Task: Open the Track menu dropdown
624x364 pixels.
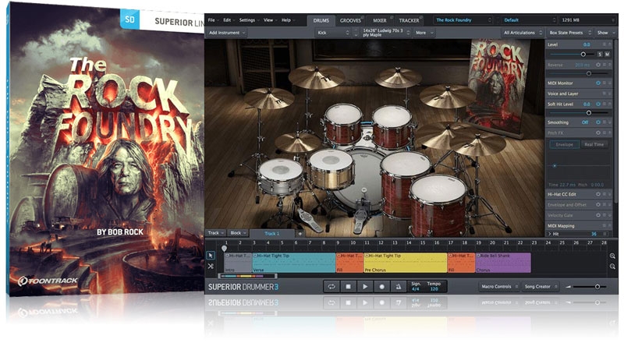Action: pos(216,233)
